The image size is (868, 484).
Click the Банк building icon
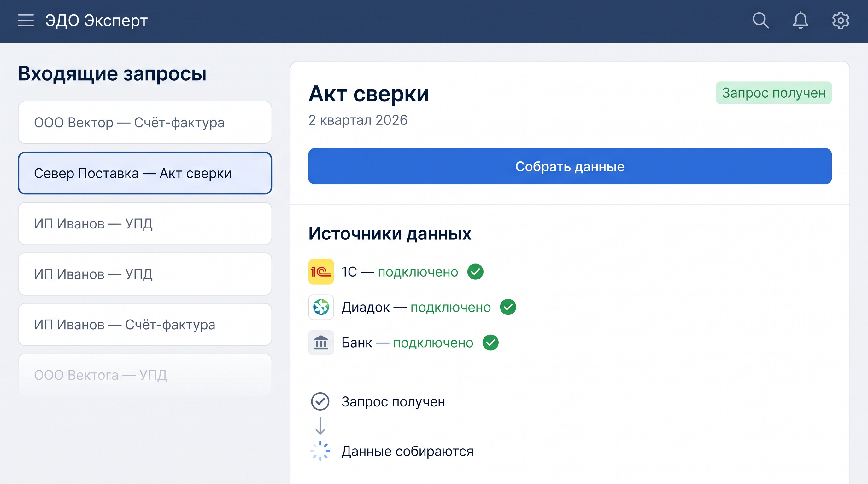pos(321,343)
